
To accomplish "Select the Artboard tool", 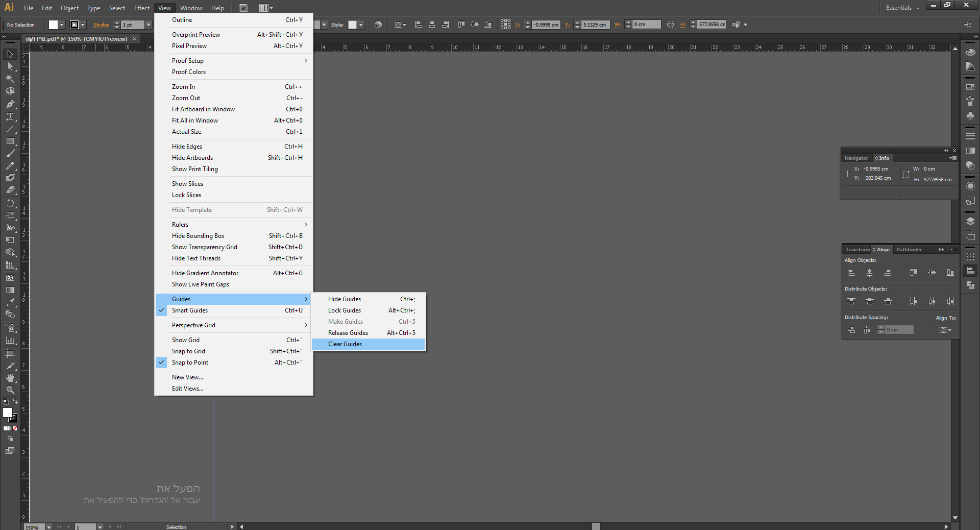I will click(10, 353).
